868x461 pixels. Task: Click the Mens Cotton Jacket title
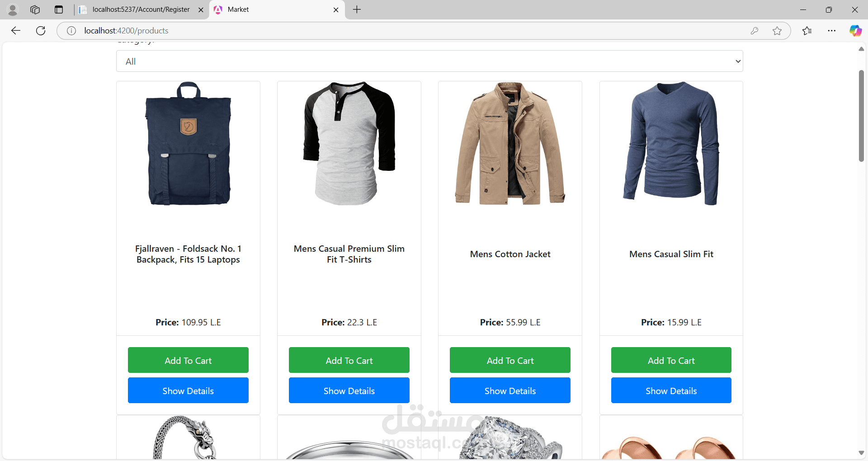(510, 254)
